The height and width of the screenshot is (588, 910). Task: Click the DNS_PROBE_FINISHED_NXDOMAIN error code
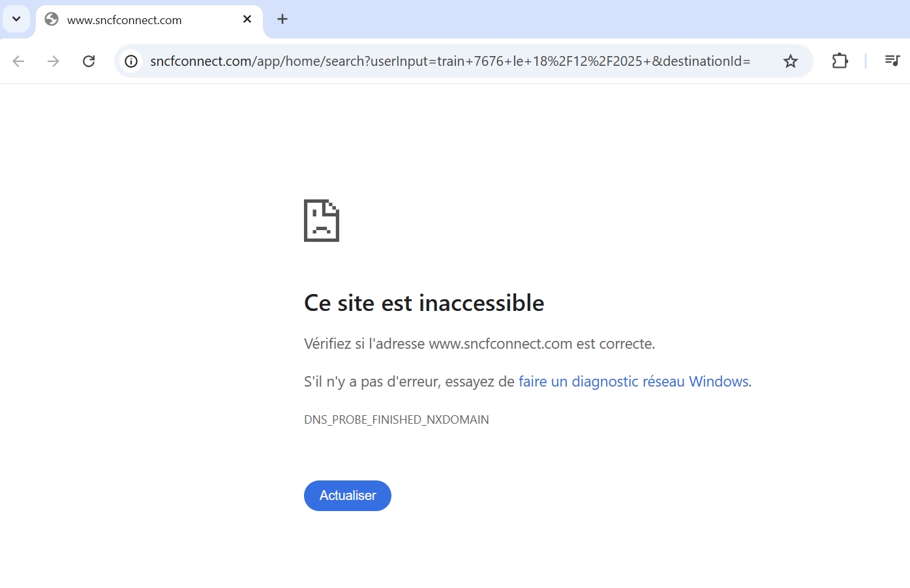coord(397,420)
